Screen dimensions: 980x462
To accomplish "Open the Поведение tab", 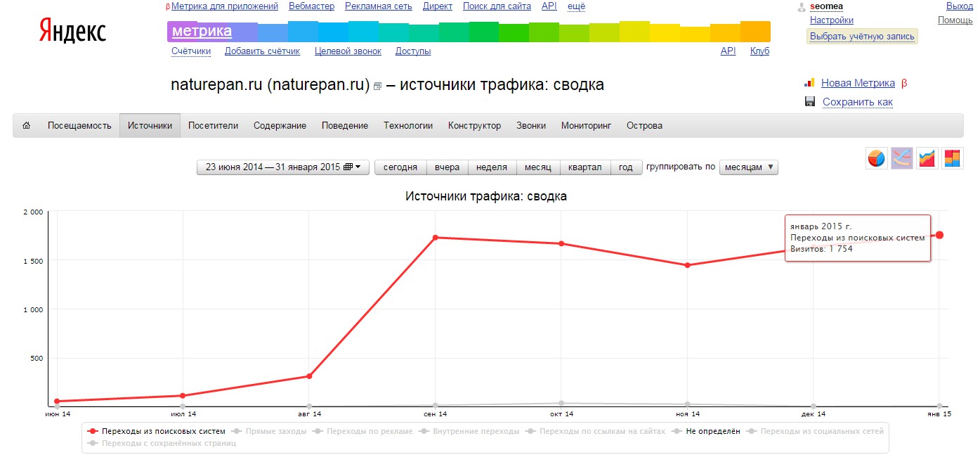I will pos(345,126).
